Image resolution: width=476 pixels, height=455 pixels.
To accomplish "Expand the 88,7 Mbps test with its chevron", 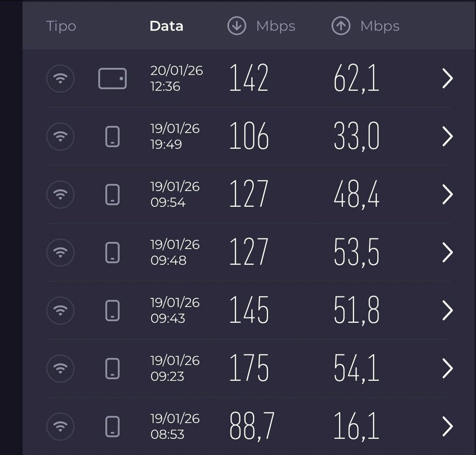I will (447, 426).
